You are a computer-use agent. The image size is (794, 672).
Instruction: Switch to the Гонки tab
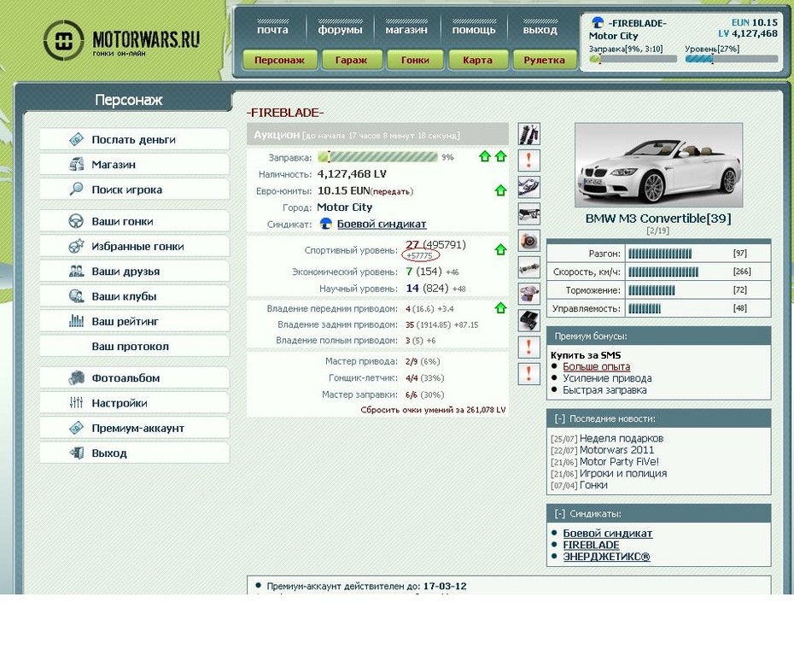tap(415, 60)
